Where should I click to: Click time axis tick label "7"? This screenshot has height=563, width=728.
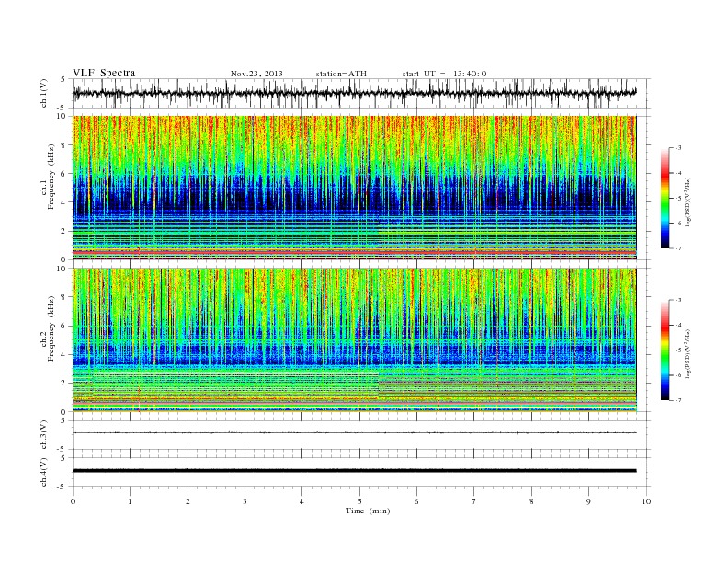coord(474,501)
